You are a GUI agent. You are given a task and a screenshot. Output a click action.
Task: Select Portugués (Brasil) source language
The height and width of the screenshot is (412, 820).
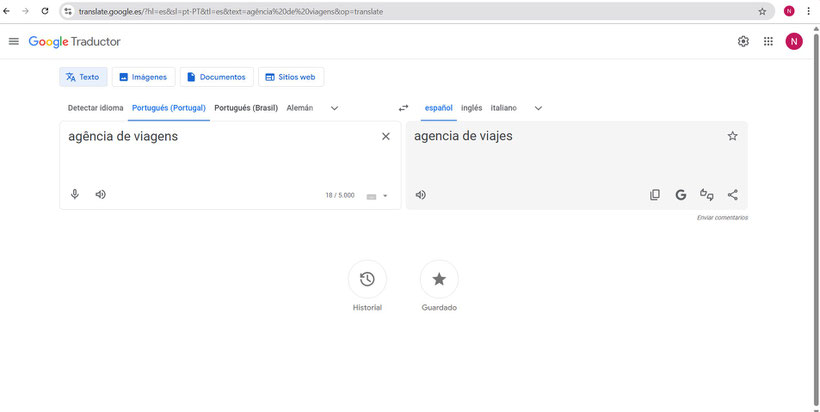tap(246, 108)
